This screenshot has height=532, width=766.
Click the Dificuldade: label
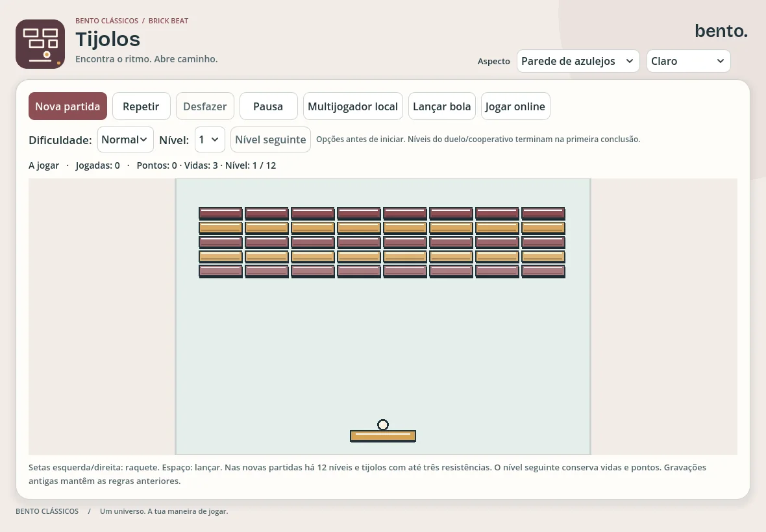(60, 140)
